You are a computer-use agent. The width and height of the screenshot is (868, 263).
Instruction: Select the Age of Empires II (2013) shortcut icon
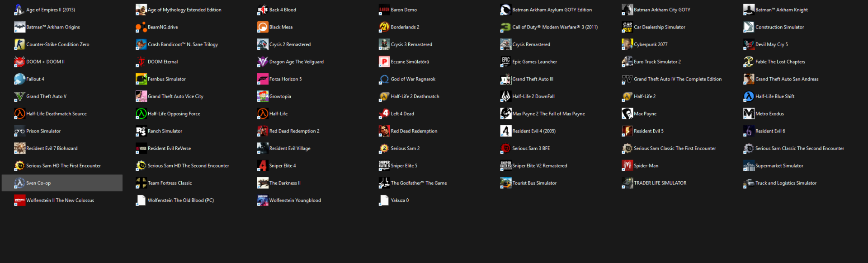coord(19,9)
